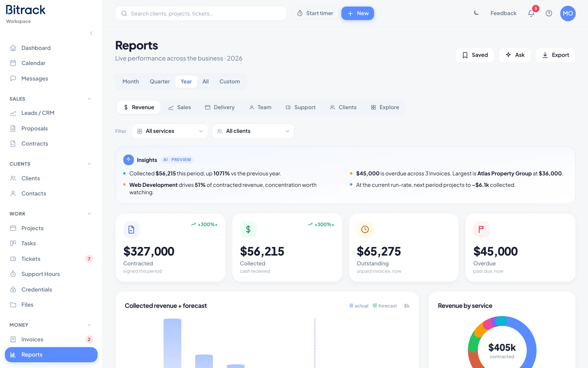
Task: Click the $45,000 Overdue value
Action: (496, 251)
